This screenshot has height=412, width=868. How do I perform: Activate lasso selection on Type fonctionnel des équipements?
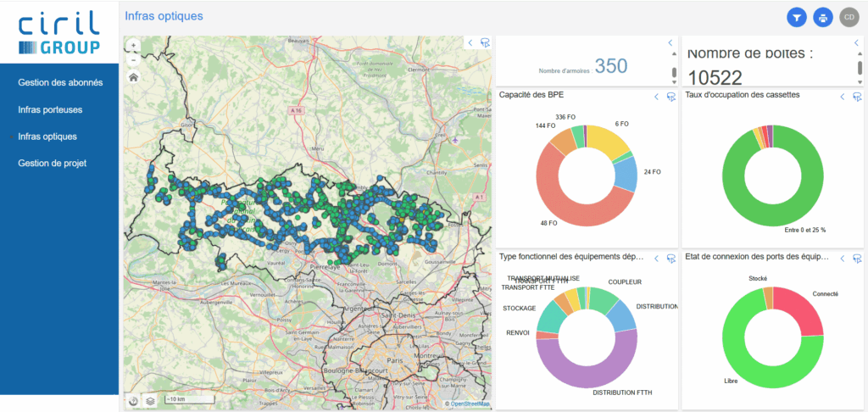pyautogui.click(x=671, y=259)
